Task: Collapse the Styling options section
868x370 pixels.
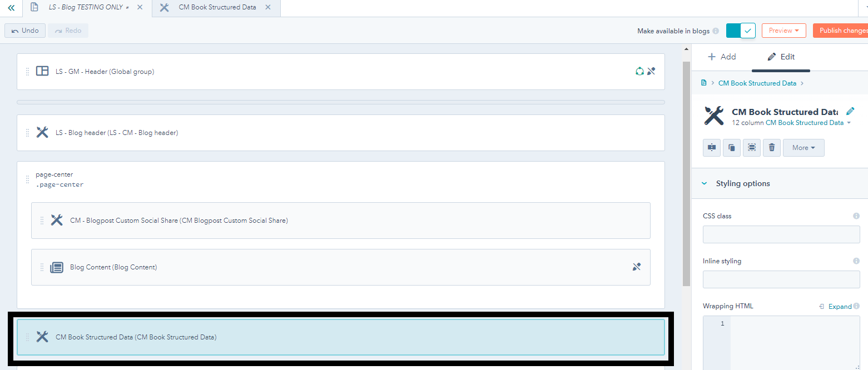Action: (705, 184)
